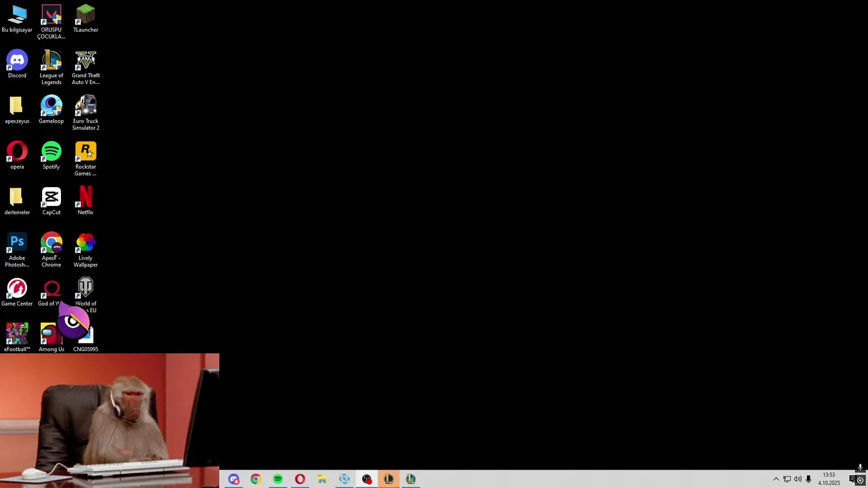Click the monkey video wallpaper thumbnail

click(109, 420)
